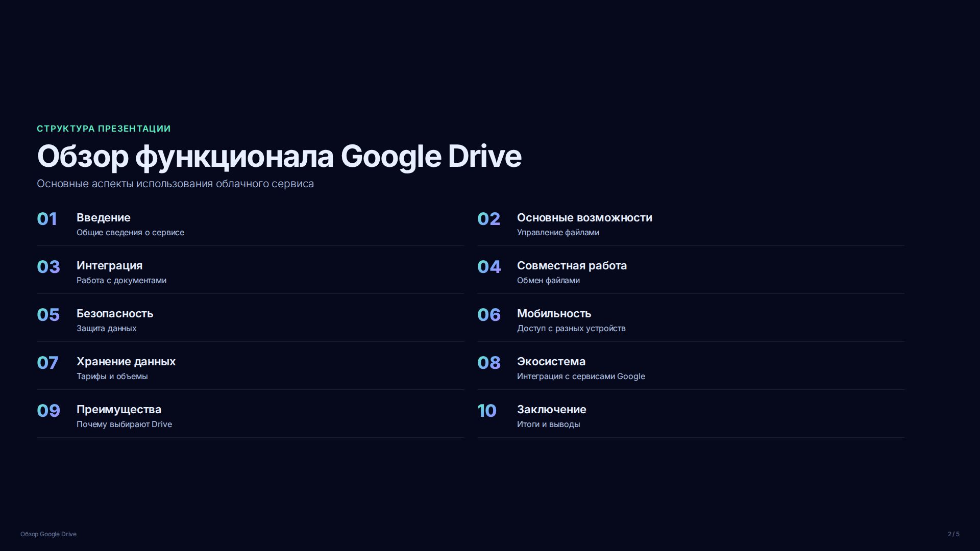This screenshot has width=980, height=551.
Task: Click the 'СТРУКТУРА ПРЕЗЕНТАЦИИ' label
Action: pos(104,129)
